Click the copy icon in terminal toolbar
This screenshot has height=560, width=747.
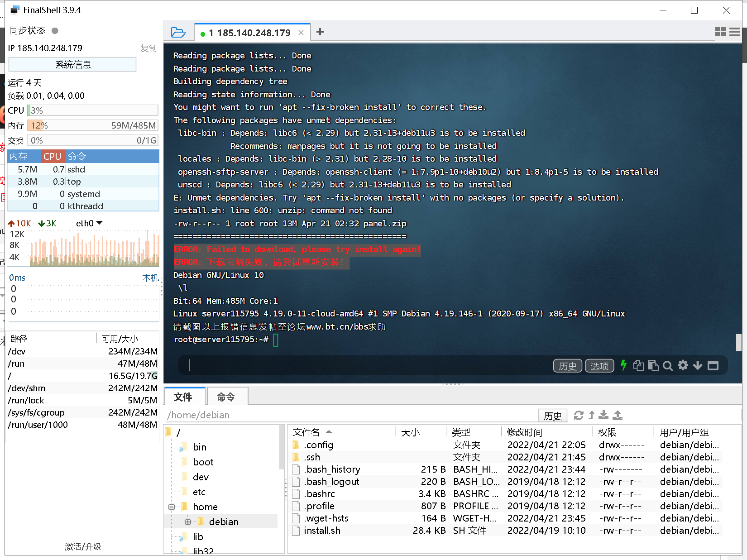coord(638,365)
